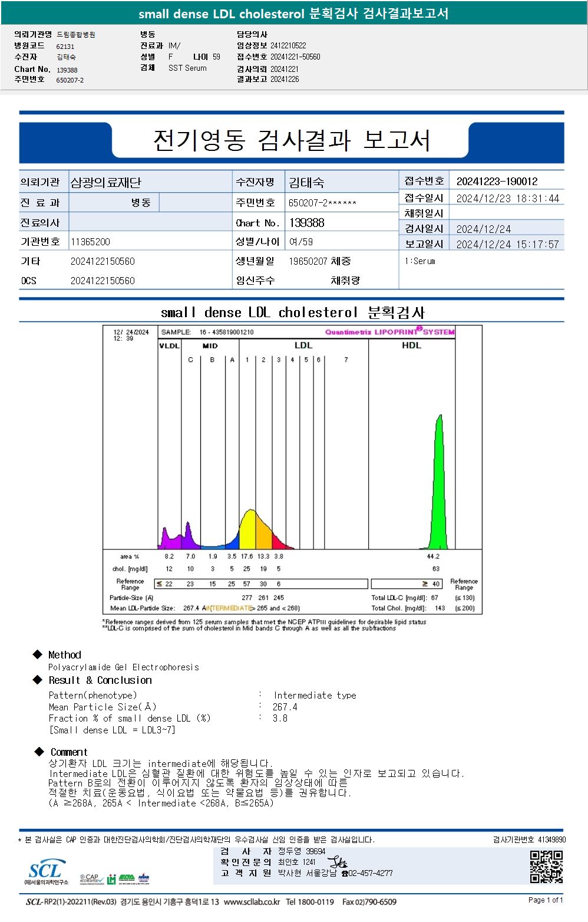The image size is (588, 922).
Task: Click the address 경기도 용인시 기흥구 흥덕1로 13
Action: point(169,902)
